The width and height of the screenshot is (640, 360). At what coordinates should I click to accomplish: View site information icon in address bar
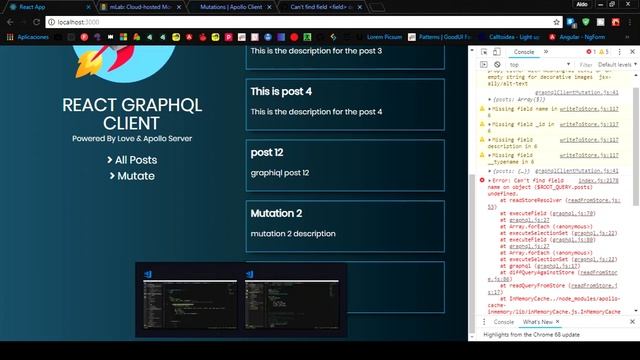click(51, 22)
